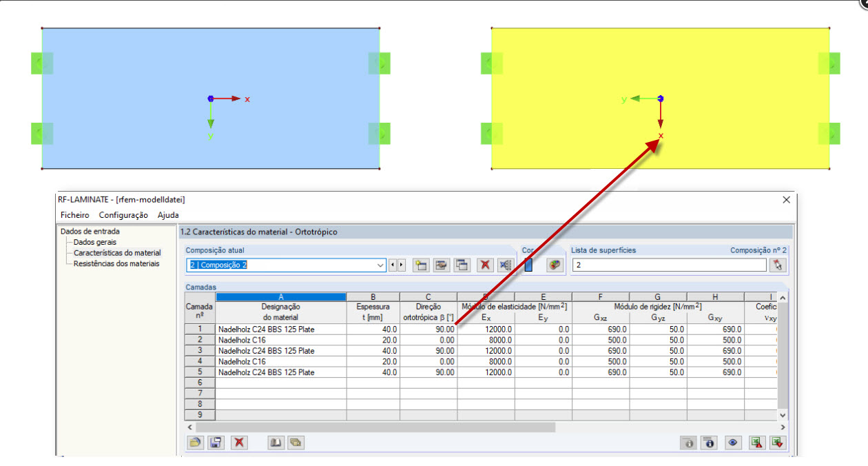Click the edit composition icon
868x466 pixels.
point(442,265)
